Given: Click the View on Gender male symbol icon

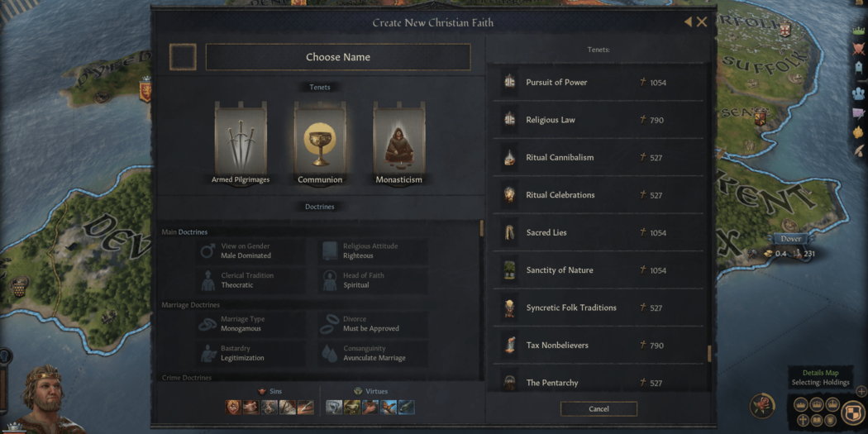Looking at the screenshot, I should 207,251.
